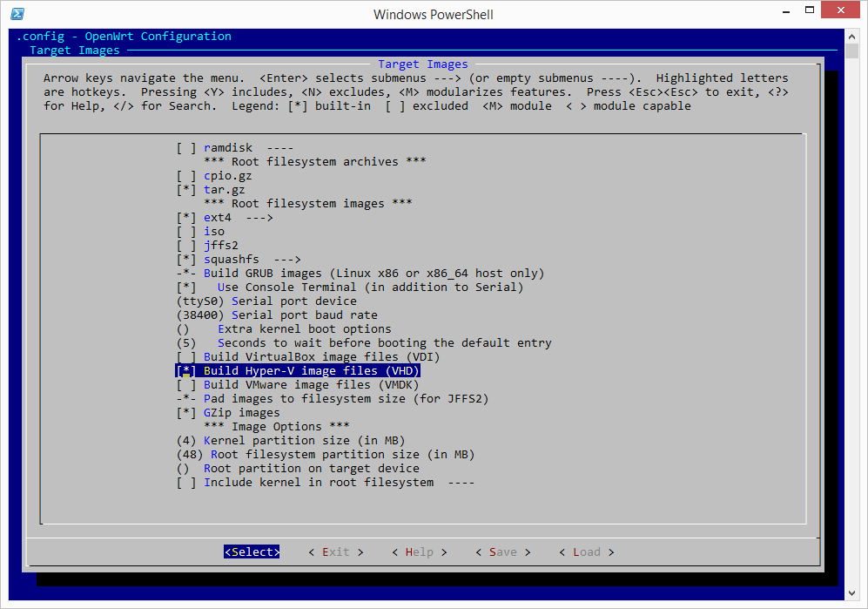Select the Serial port baud rate entry

click(x=277, y=315)
